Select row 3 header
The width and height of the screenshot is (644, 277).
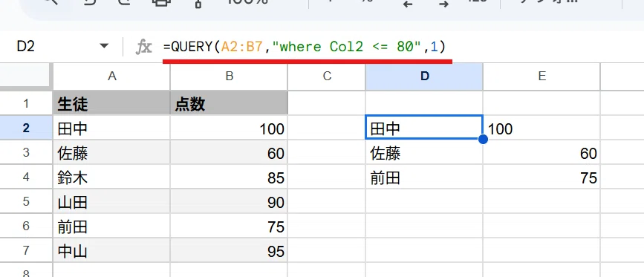click(26, 152)
